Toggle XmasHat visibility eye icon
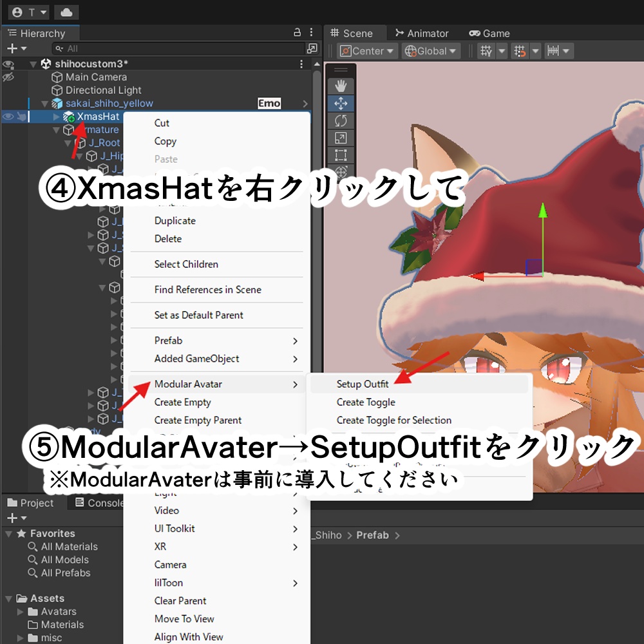Screen dimensions: 644x644 pyautogui.click(x=8, y=117)
